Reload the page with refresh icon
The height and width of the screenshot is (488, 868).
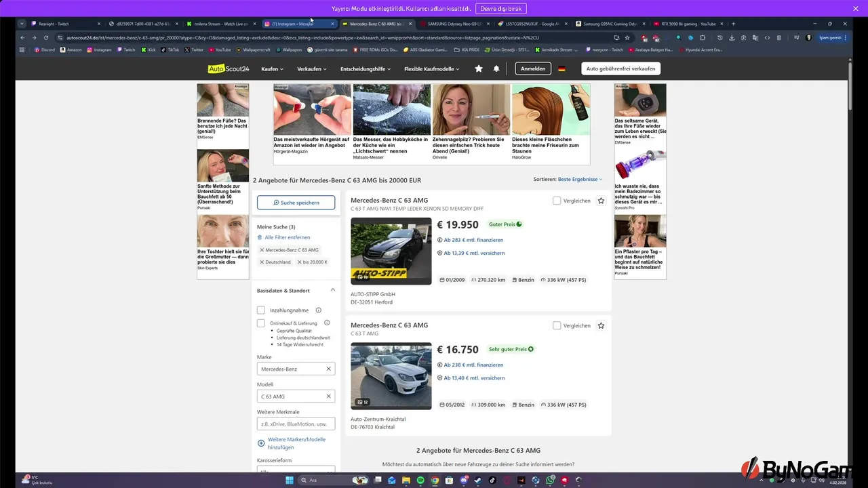[x=46, y=37]
